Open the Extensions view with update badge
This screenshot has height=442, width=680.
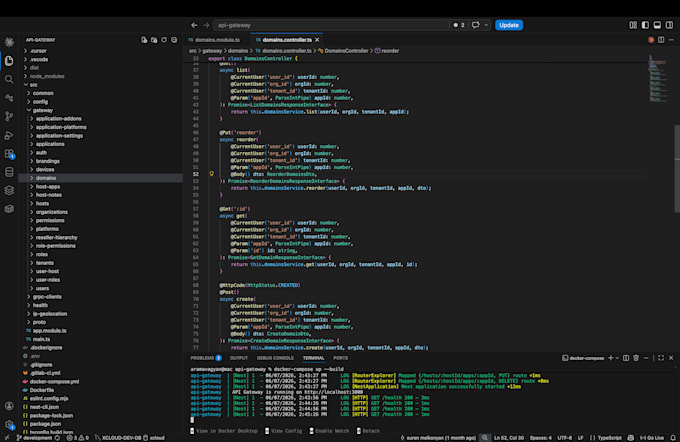point(9,154)
